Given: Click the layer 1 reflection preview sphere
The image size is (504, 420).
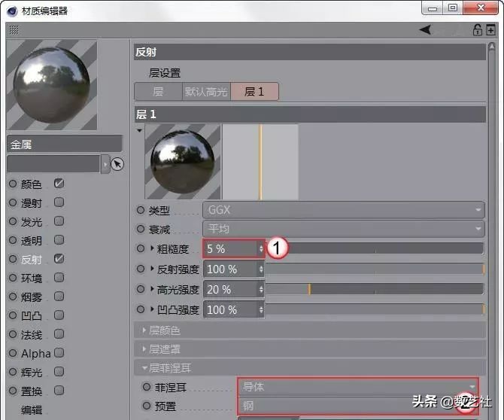Looking at the screenshot, I should point(182,162).
